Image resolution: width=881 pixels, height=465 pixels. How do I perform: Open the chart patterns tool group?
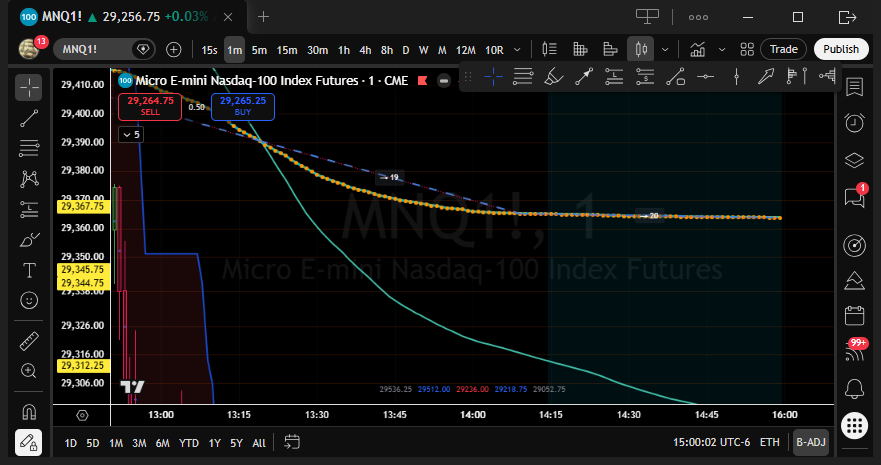29,179
